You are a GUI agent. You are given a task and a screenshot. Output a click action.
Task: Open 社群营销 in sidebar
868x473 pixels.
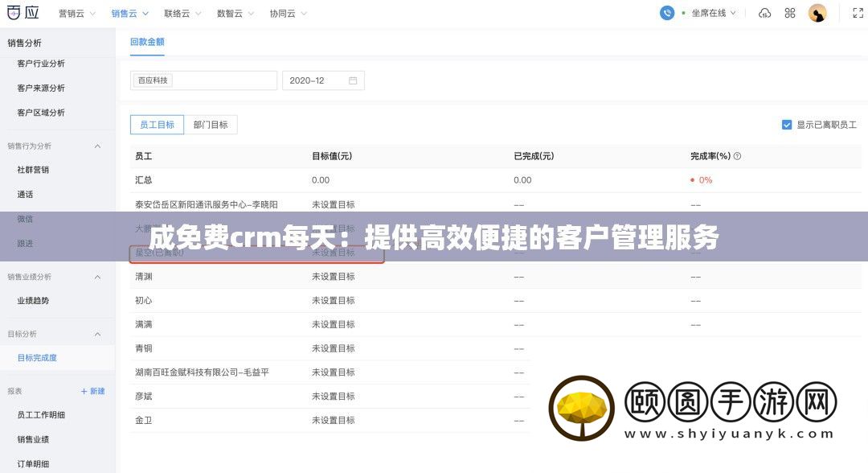click(x=33, y=170)
